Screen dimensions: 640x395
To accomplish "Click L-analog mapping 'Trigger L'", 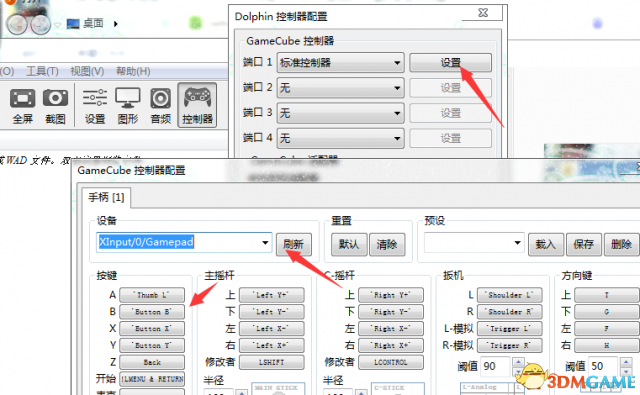I will (x=510, y=328).
